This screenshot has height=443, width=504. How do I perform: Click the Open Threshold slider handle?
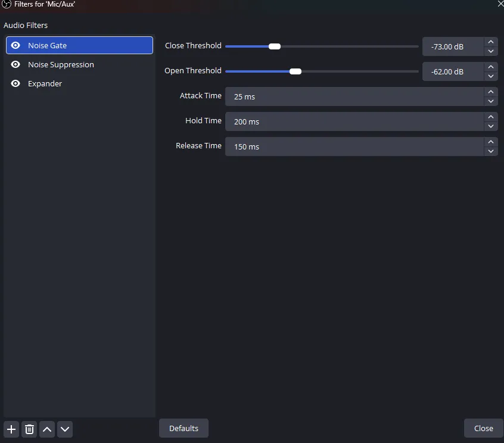295,71
